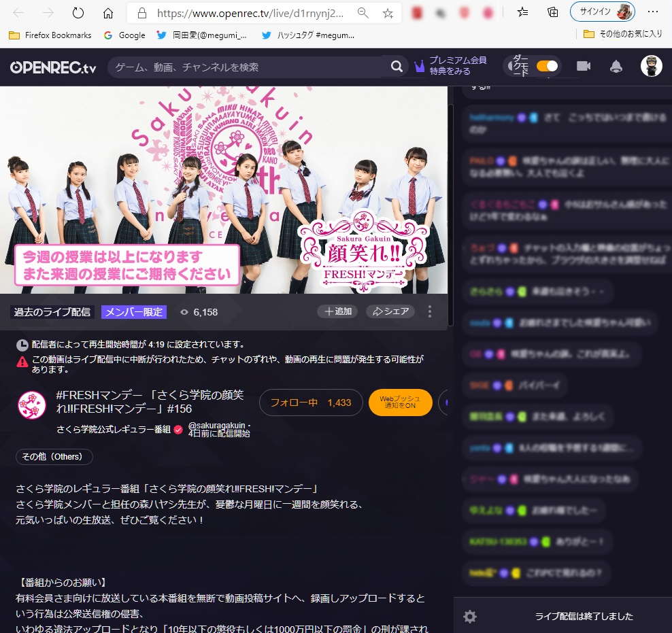Click the channel search input field
This screenshot has width=672, height=633.
(248, 67)
